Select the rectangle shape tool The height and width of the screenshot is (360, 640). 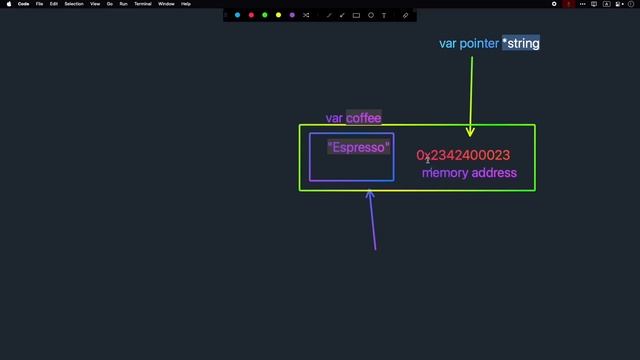356,16
